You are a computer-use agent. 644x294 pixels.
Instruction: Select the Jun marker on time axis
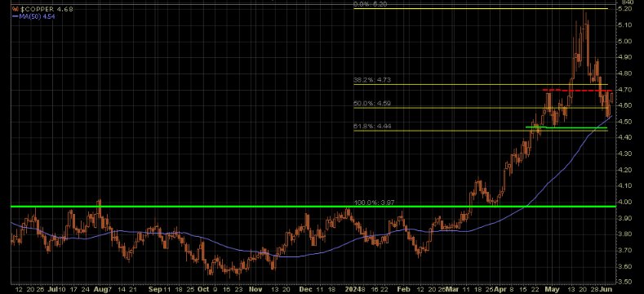point(608,289)
